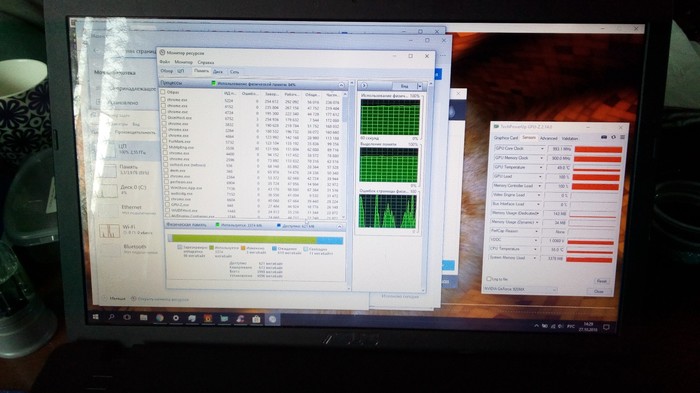Open the notification center icon
The image size is (700, 393).
coord(606,327)
